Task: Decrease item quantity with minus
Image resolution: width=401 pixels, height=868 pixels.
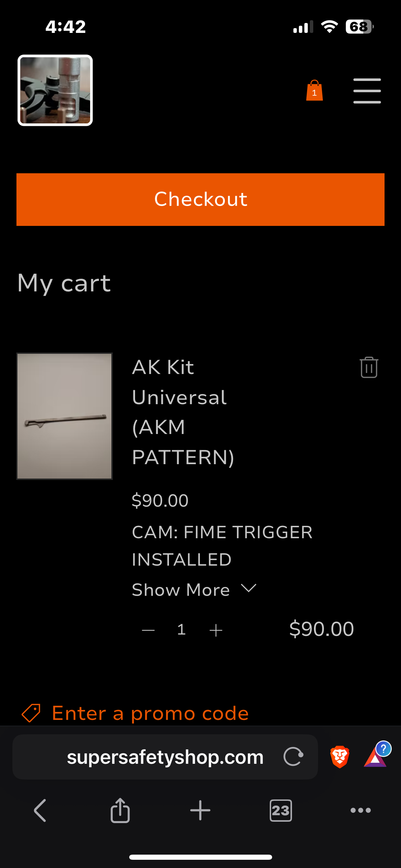Action: pyautogui.click(x=148, y=630)
